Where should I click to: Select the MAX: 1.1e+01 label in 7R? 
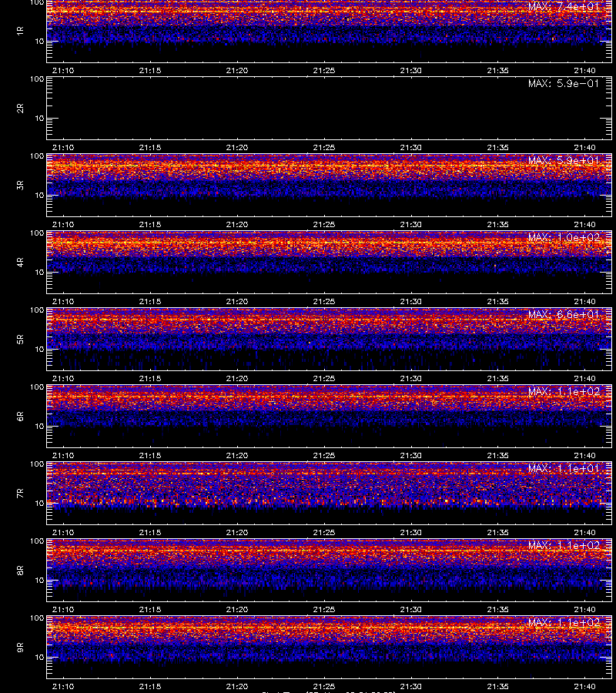point(564,468)
